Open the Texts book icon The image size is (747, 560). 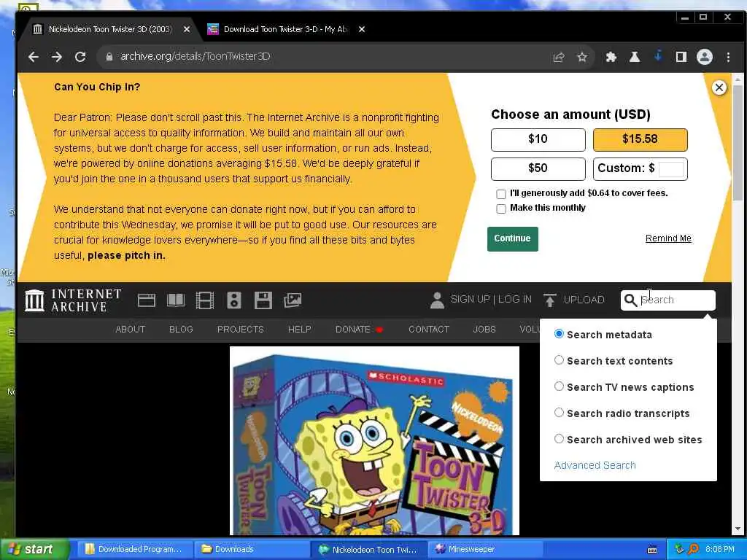click(176, 300)
